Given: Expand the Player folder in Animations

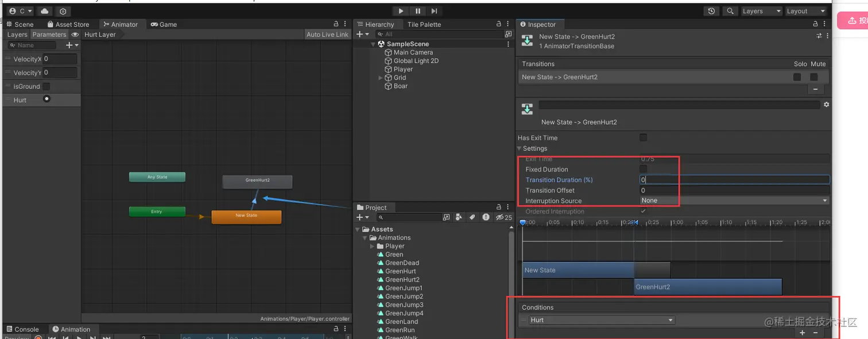Looking at the screenshot, I should click(x=372, y=246).
